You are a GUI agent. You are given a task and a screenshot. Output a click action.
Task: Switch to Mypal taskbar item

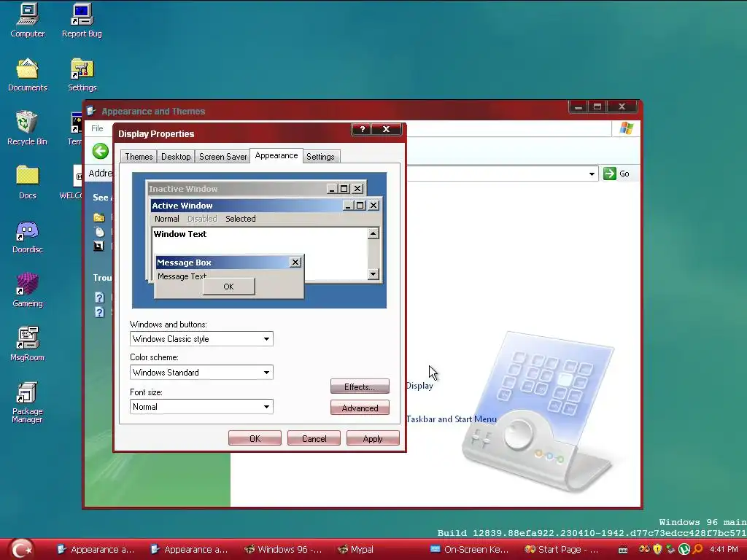coord(356,550)
